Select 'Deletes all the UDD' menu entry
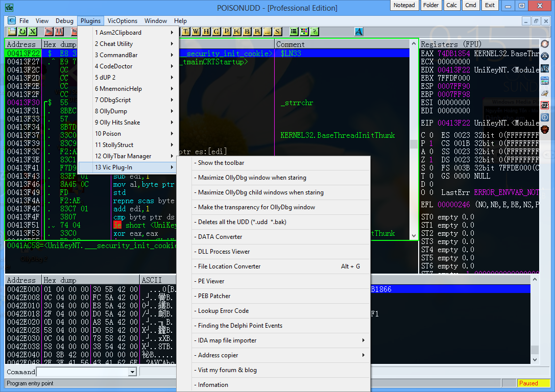 [280, 222]
